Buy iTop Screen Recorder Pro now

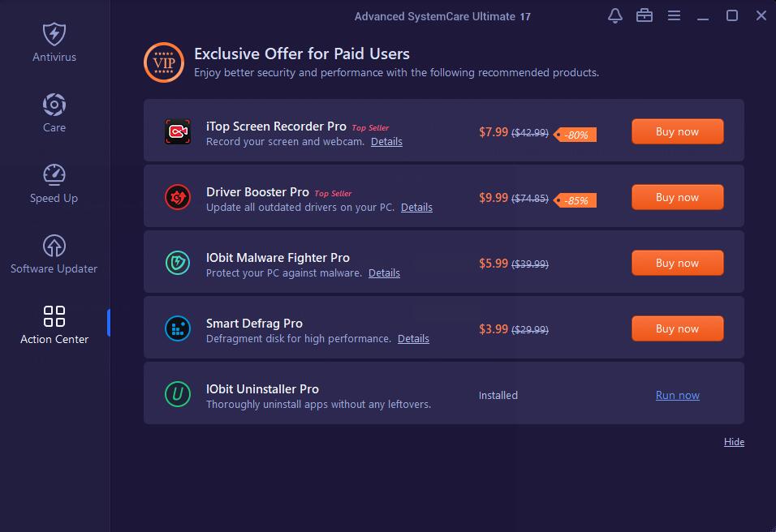677,131
